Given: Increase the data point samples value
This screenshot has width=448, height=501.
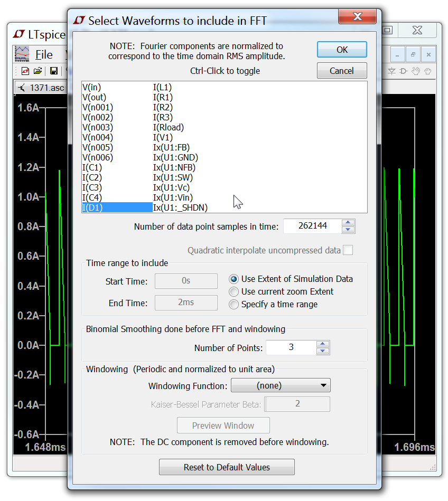Looking at the screenshot, I should pyautogui.click(x=348, y=223).
